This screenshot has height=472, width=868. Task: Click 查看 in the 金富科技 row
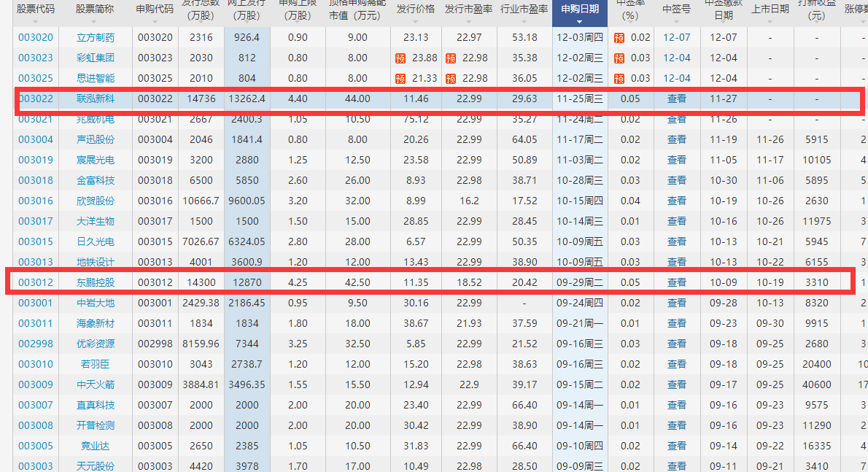pos(676,180)
